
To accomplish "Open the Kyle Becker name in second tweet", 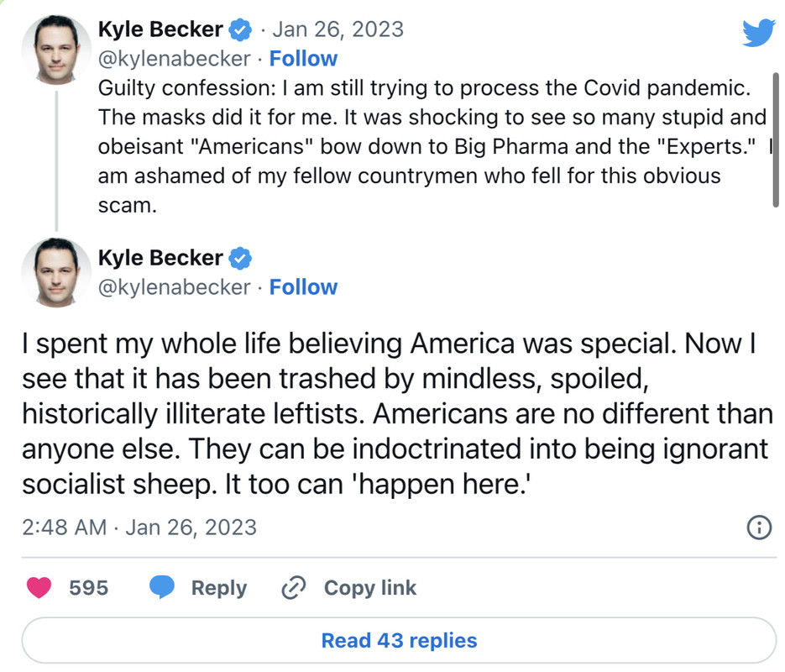I will [x=160, y=258].
